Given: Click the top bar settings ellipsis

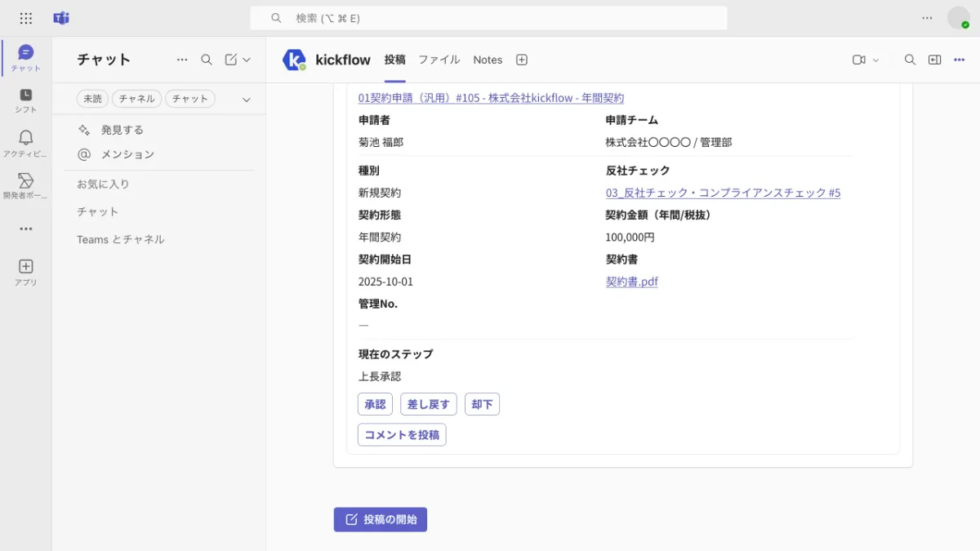Looking at the screenshot, I should coord(927,18).
